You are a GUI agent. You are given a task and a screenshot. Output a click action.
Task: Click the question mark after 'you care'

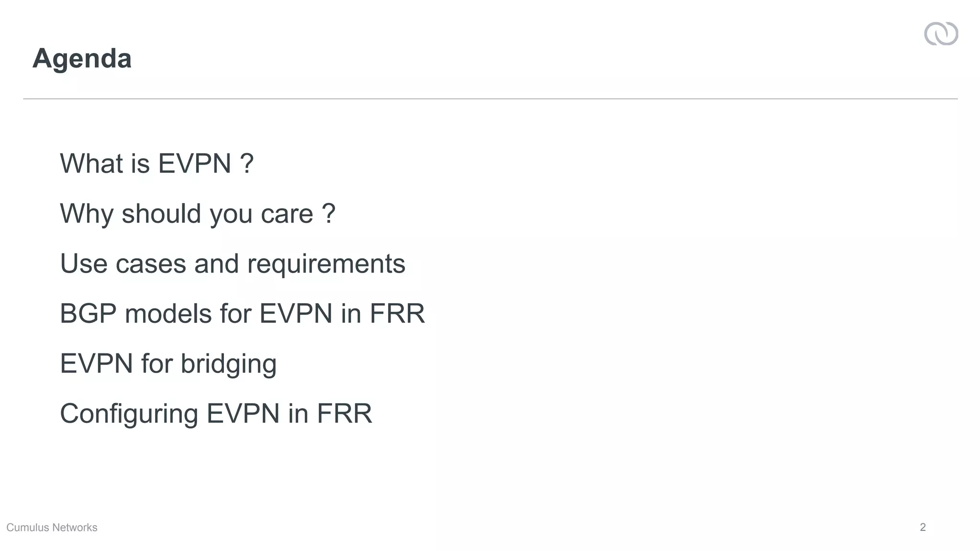pos(329,213)
